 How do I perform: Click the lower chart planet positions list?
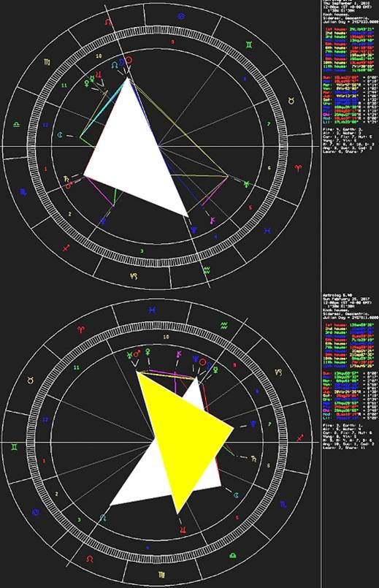coord(348,396)
